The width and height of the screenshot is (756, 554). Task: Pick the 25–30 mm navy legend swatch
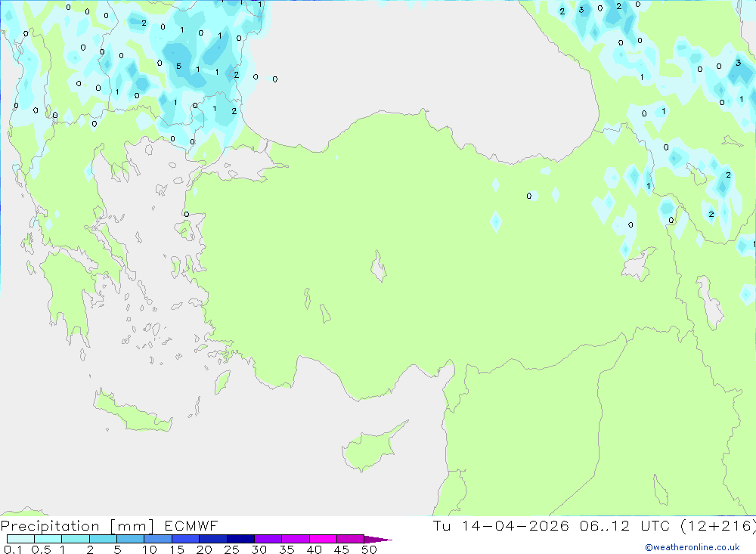(240, 539)
